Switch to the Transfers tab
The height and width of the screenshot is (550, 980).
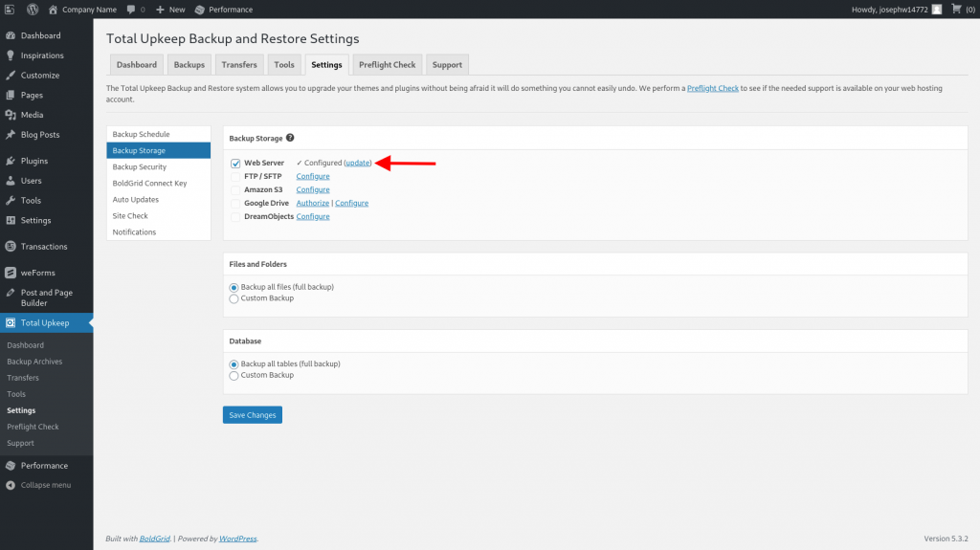coord(238,64)
